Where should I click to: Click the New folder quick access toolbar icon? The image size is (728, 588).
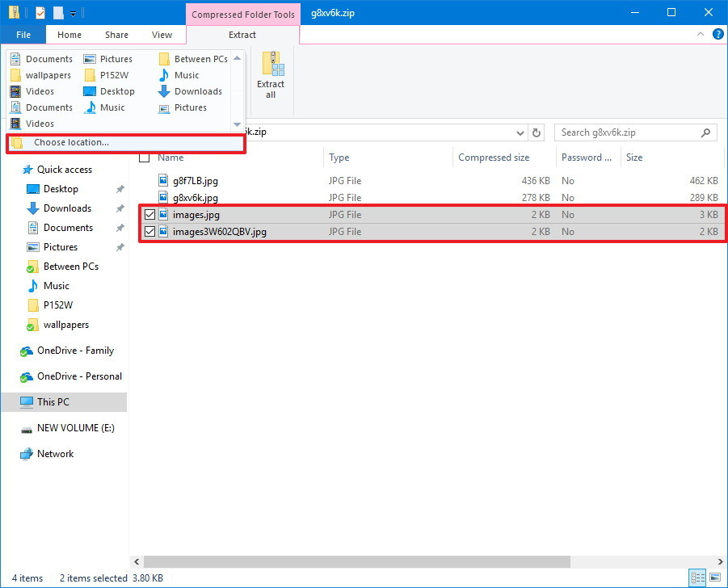pyautogui.click(x=58, y=13)
